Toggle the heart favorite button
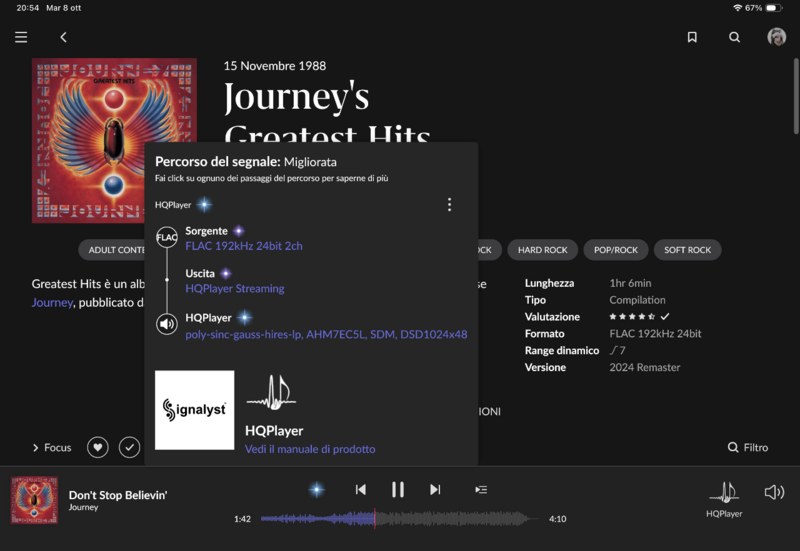This screenshot has width=800, height=551. point(97,447)
